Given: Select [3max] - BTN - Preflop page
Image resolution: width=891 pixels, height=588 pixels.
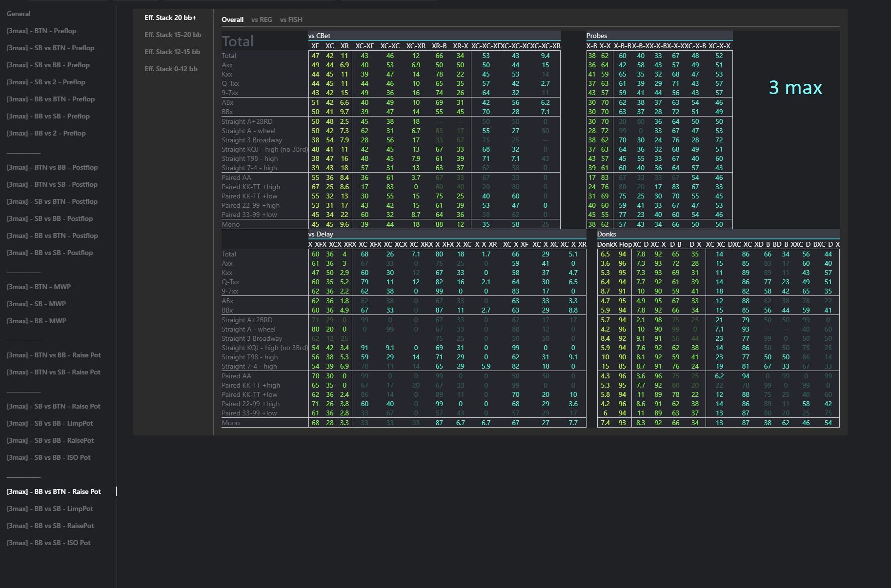Looking at the screenshot, I should coord(41,31).
